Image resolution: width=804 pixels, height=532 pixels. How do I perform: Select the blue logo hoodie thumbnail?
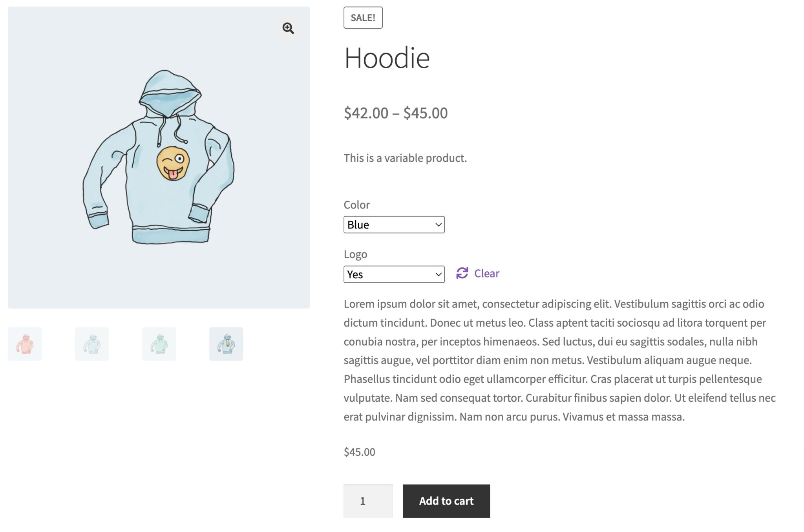coord(226,344)
